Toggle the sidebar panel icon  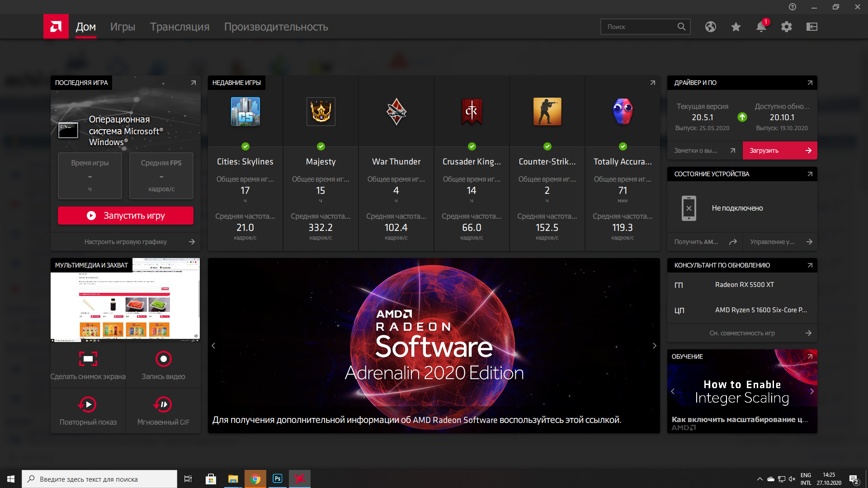click(811, 27)
